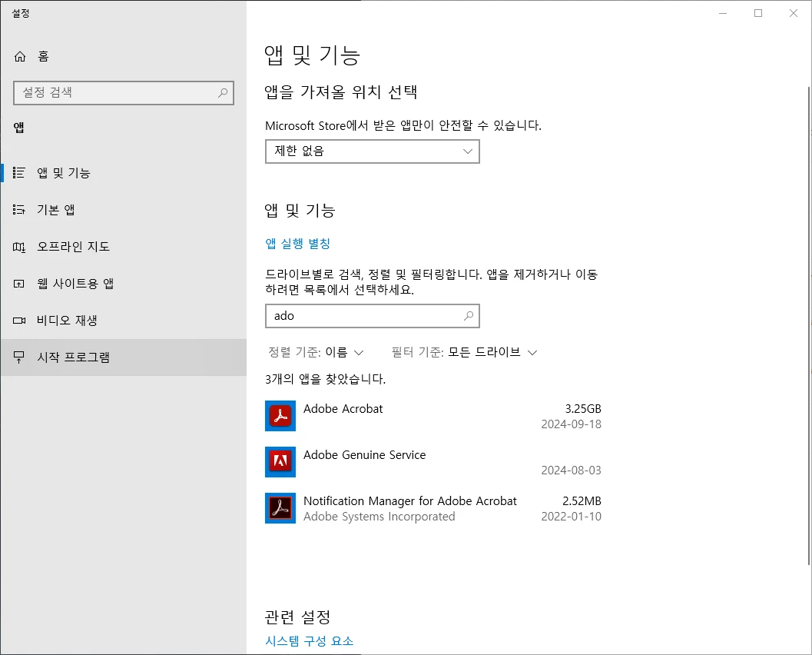Click the magnifier in ado search box

[468, 315]
